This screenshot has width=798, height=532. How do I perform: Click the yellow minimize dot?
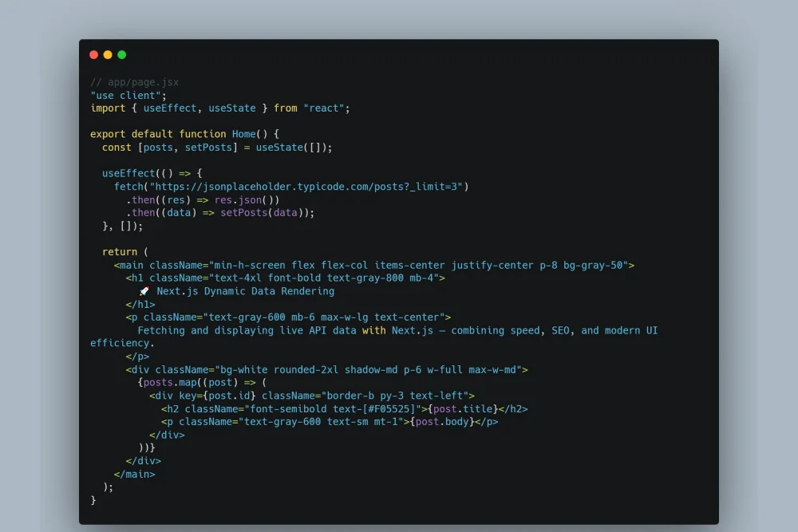(108, 55)
